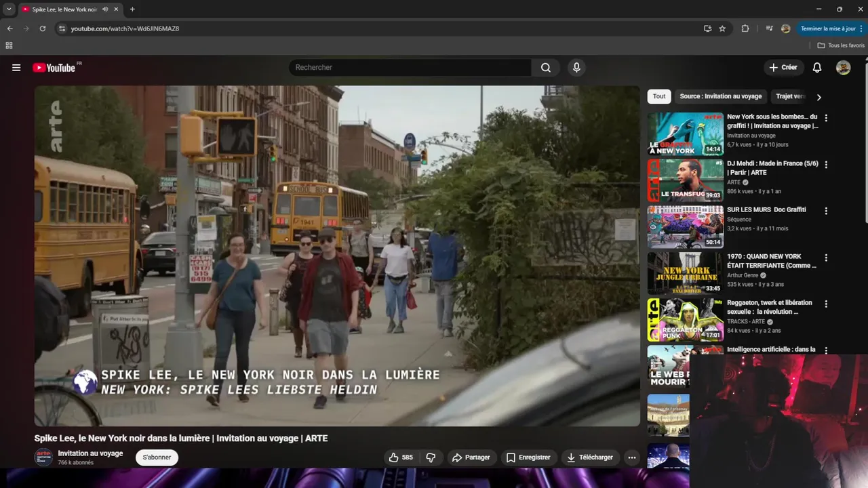
Task: Like the video with thumbs up
Action: 401,457
